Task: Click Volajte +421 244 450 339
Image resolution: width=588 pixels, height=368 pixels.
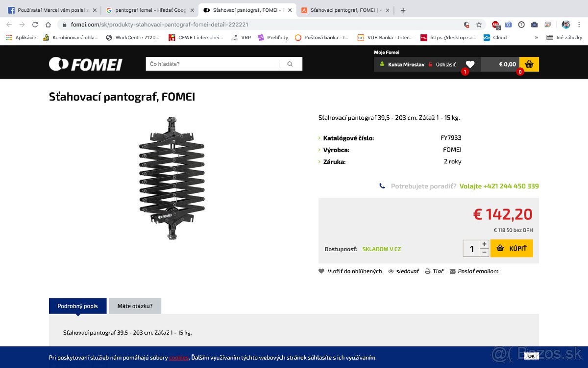Action: point(499,186)
